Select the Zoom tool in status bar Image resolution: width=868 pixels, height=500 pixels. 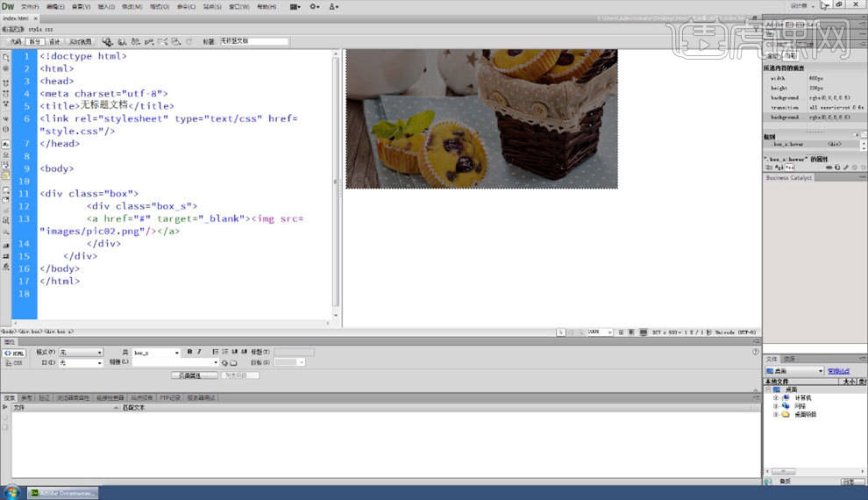[580, 332]
